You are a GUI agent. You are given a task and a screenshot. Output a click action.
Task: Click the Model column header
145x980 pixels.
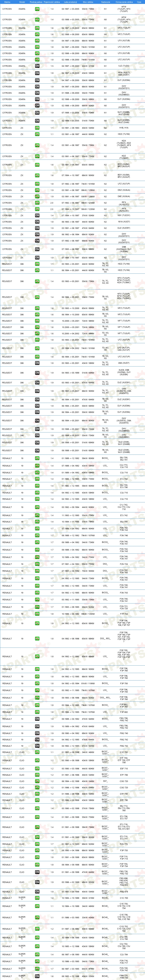[22, 2]
